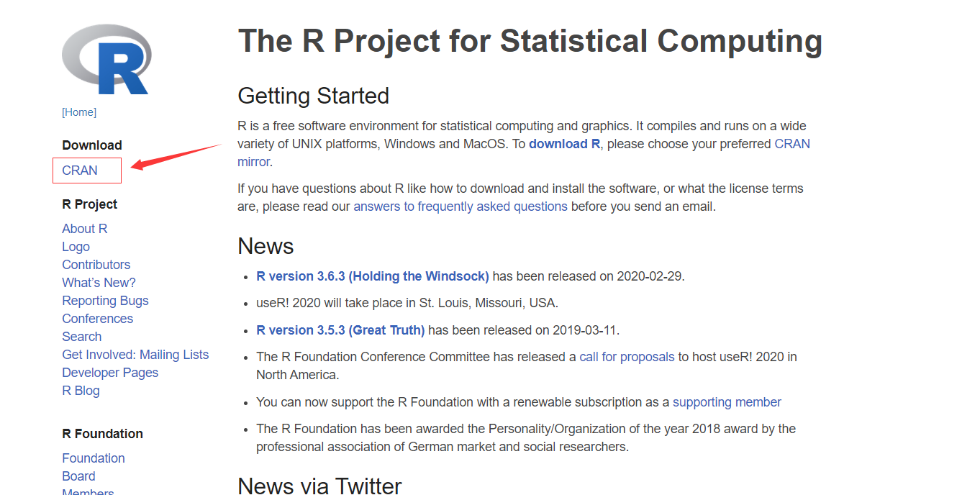The width and height of the screenshot is (980, 495).
Task: Open the Board page link
Action: click(x=78, y=476)
